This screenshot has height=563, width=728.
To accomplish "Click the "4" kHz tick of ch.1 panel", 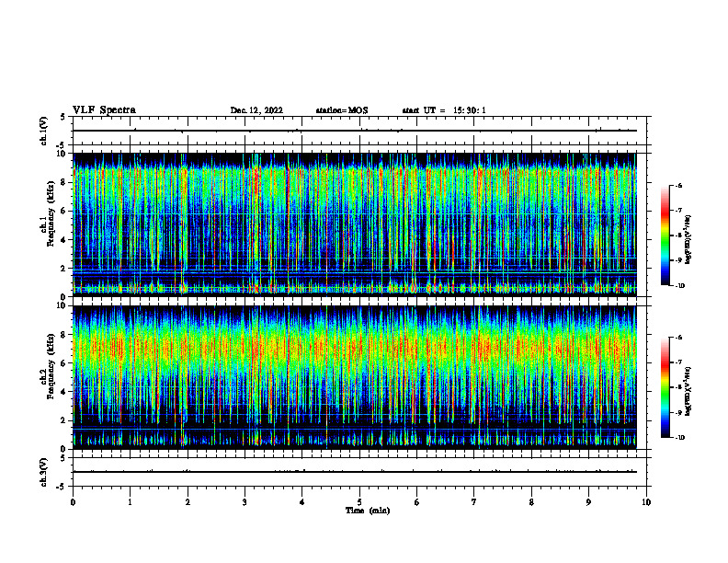I will point(63,240).
